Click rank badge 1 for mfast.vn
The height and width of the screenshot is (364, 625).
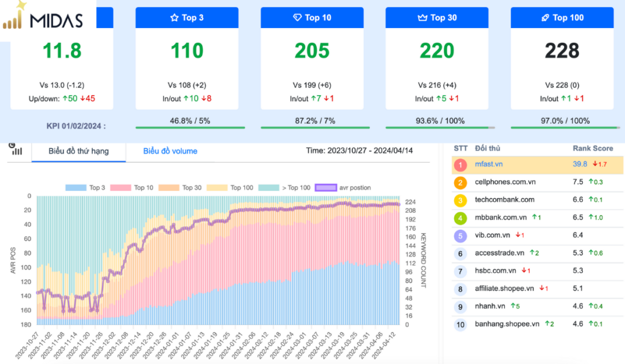[460, 165]
